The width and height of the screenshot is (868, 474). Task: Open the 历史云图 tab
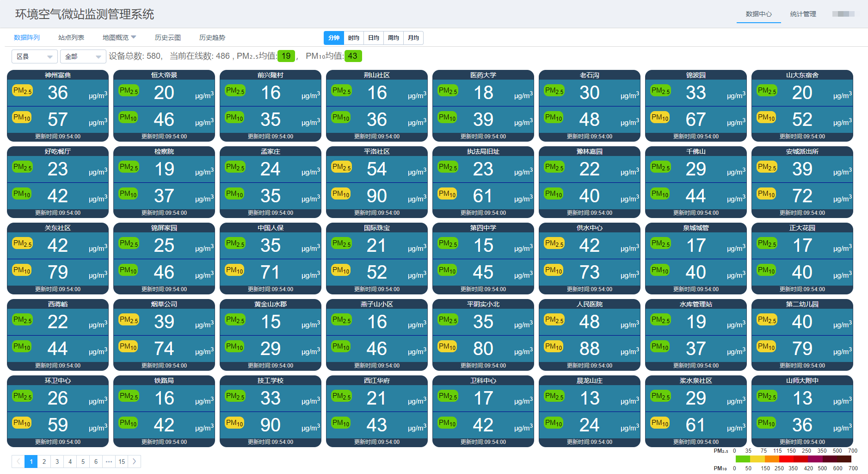(168, 37)
